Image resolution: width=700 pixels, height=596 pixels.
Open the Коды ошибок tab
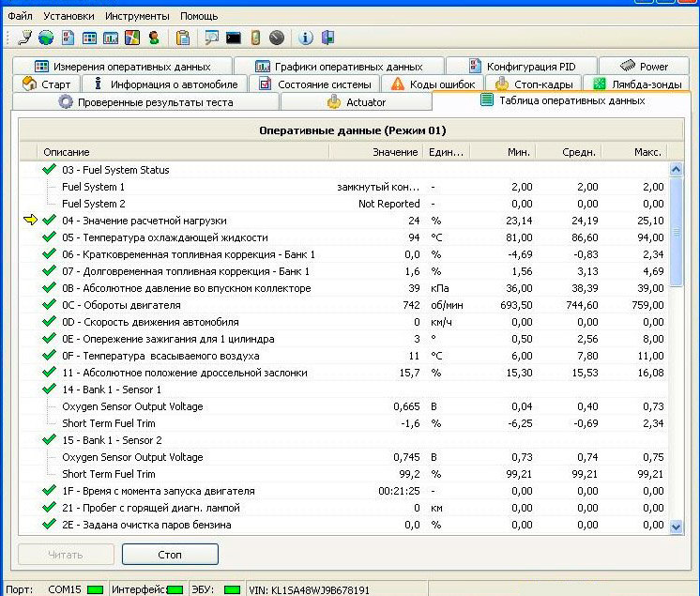point(433,84)
